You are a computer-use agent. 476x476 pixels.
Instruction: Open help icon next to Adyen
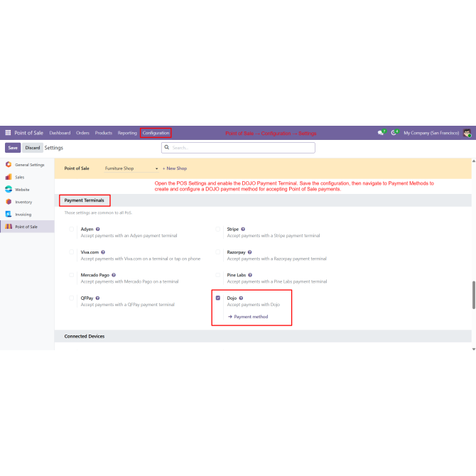[x=98, y=229]
